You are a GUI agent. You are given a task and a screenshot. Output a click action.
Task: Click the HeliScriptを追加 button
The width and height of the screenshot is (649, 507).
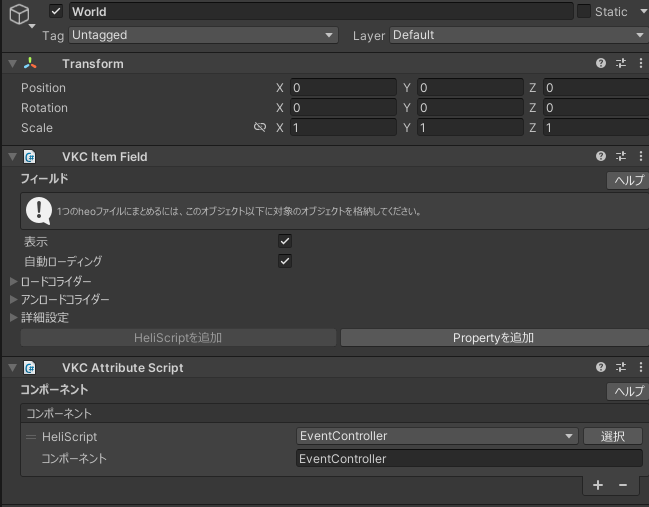(178, 338)
